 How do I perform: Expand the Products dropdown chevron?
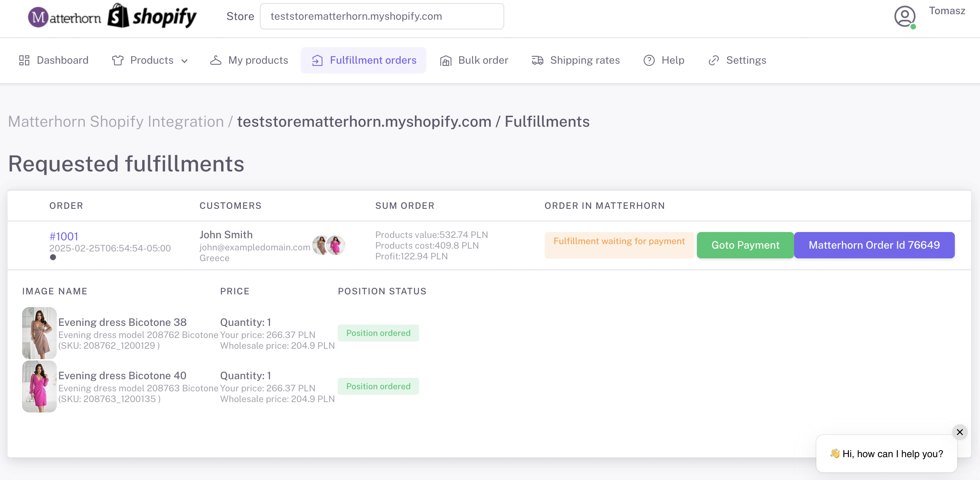184,61
